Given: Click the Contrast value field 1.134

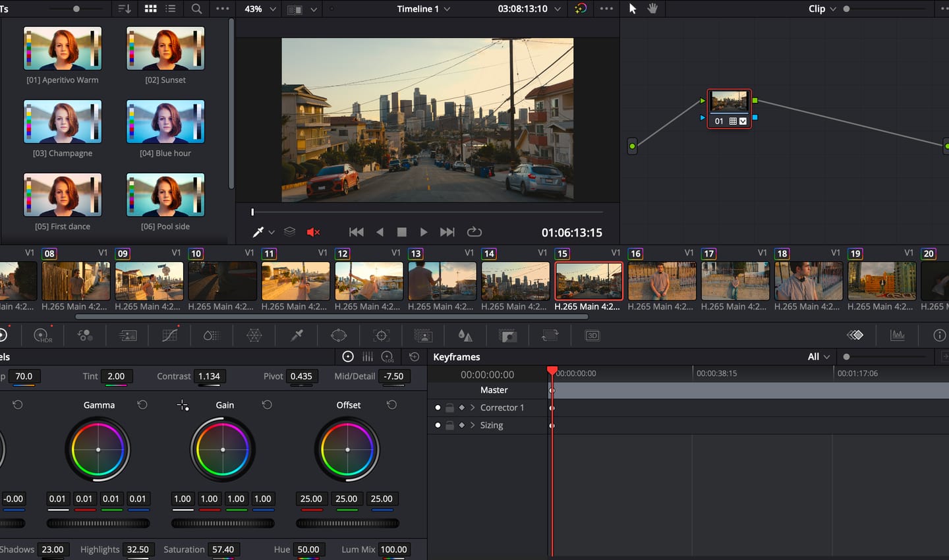Looking at the screenshot, I should (x=210, y=376).
